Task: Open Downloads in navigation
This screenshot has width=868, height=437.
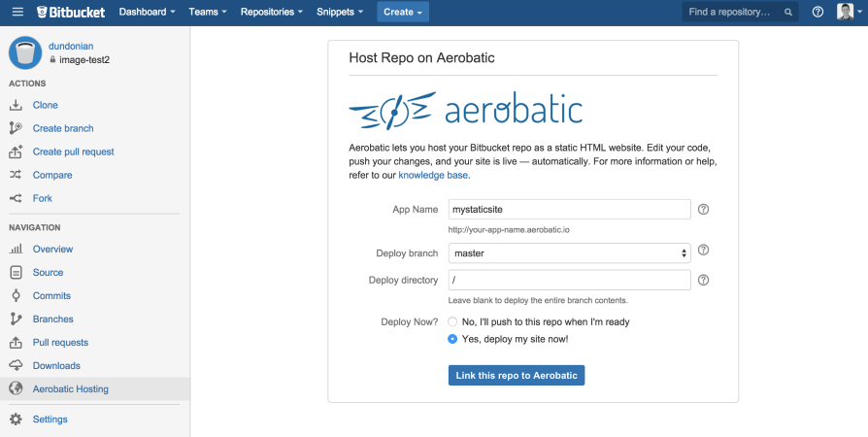Action: click(56, 365)
